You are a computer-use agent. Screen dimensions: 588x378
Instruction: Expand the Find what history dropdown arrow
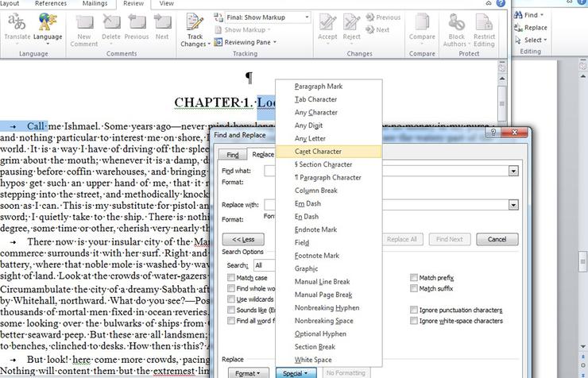coord(513,171)
